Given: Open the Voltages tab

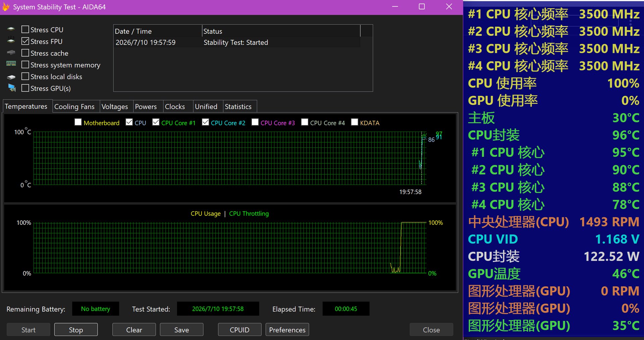Looking at the screenshot, I should click(x=116, y=107).
